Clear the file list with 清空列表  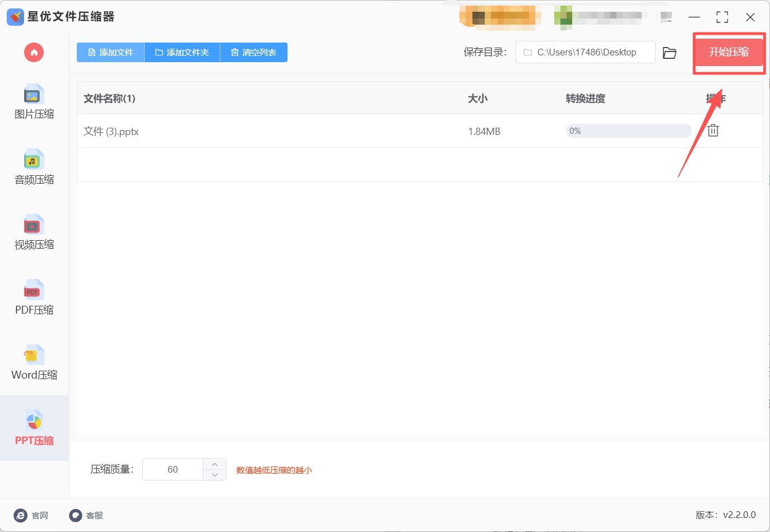point(253,52)
